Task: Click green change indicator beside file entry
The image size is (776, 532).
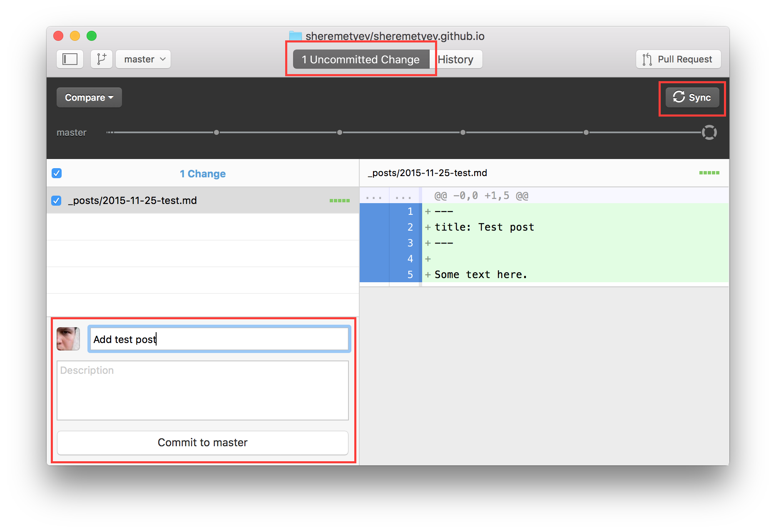Action: [339, 201]
